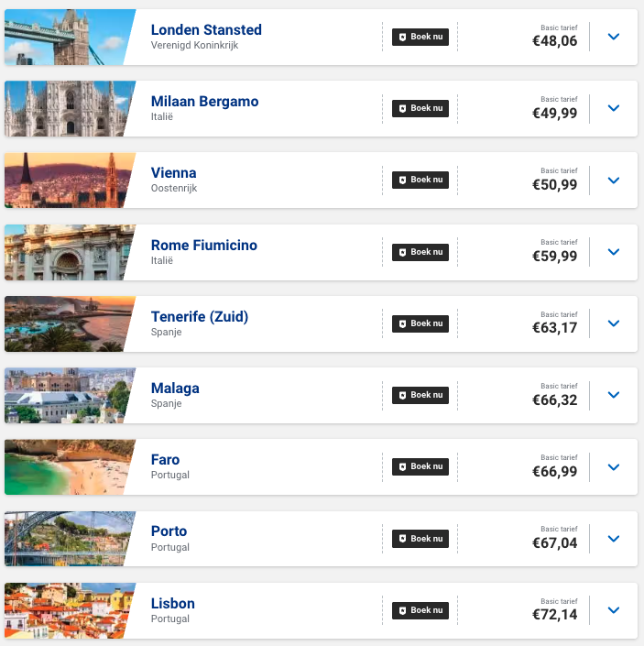Viewport: 644px width, 646px height.
Task: Book the Faro flight with Boek nu
Action: tap(420, 466)
